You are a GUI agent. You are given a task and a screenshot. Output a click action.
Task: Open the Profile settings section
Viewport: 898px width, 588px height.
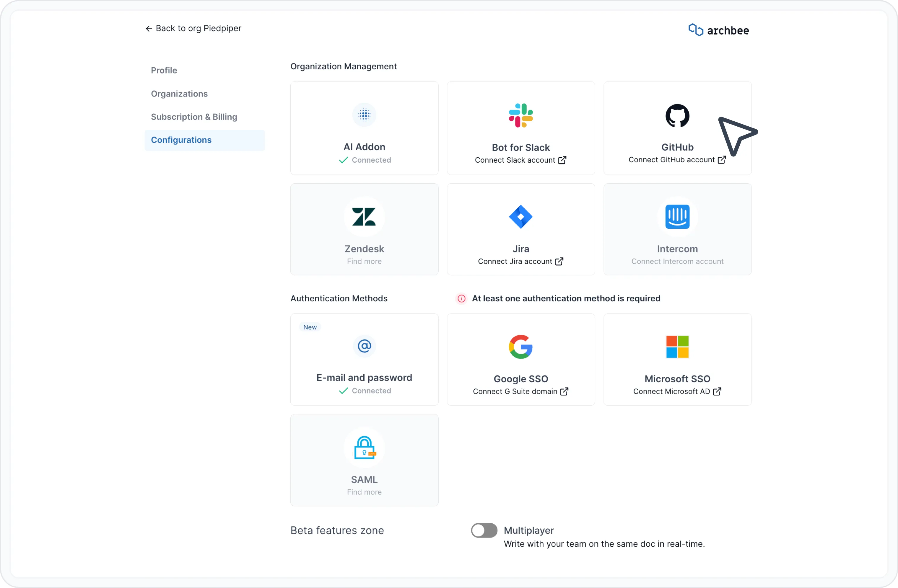pos(164,71)
